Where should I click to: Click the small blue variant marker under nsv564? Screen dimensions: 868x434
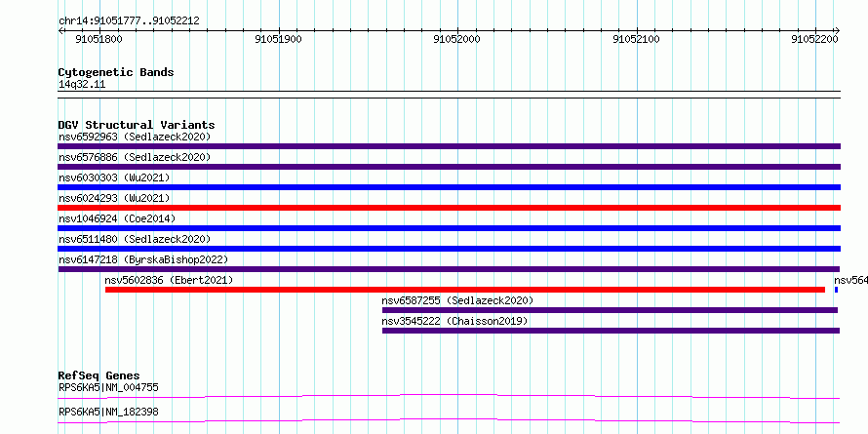836,290
